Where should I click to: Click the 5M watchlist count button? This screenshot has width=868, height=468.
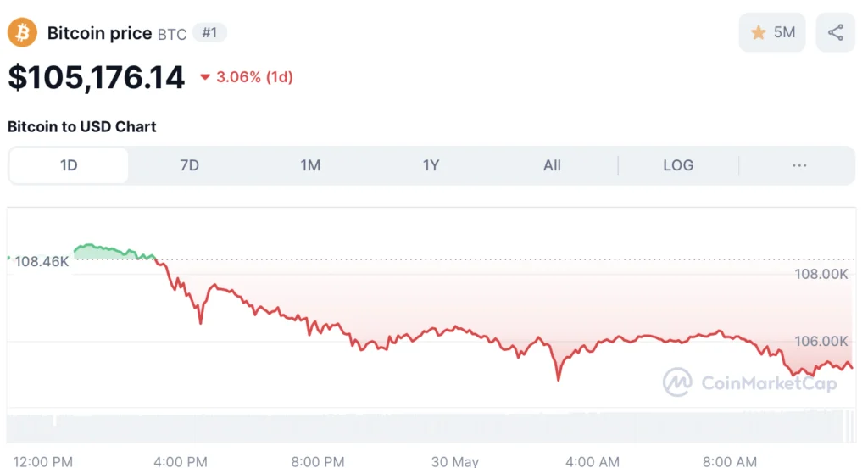772,33
